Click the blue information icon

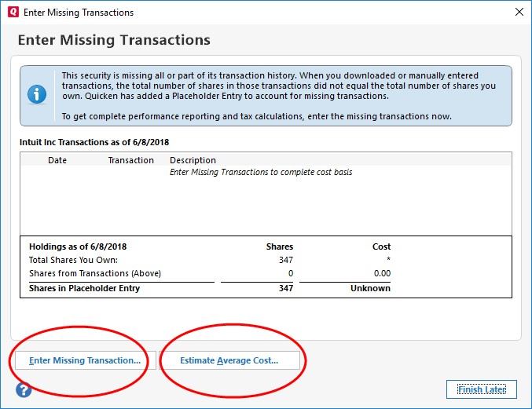tap(37, 95)
